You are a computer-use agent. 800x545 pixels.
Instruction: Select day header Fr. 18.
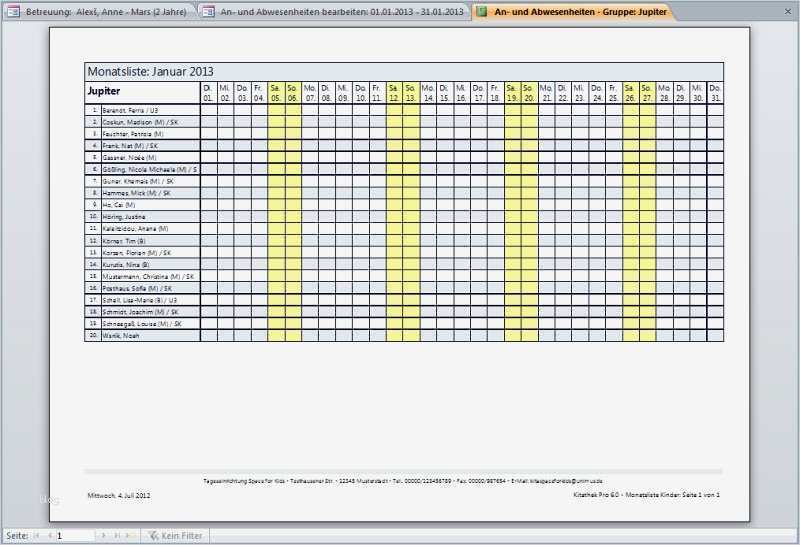click(x=495, y=93)
